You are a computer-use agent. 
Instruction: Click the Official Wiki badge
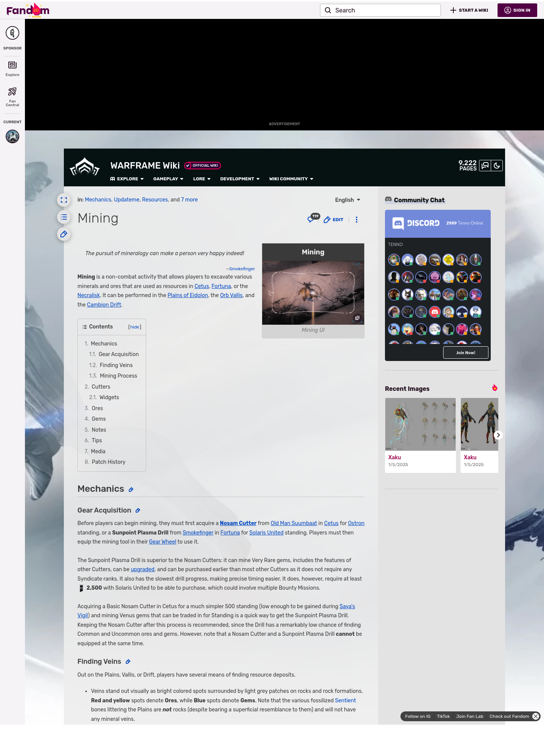202,166
